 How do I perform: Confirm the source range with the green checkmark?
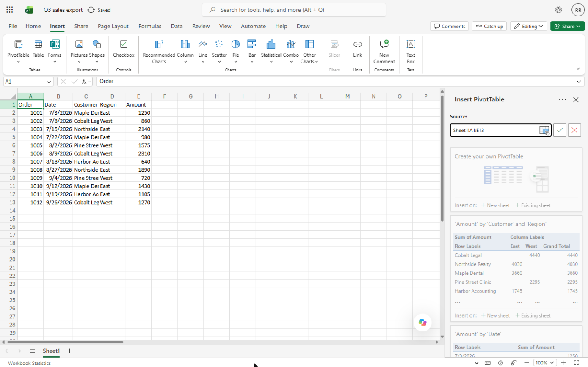(x=560, y=130)
